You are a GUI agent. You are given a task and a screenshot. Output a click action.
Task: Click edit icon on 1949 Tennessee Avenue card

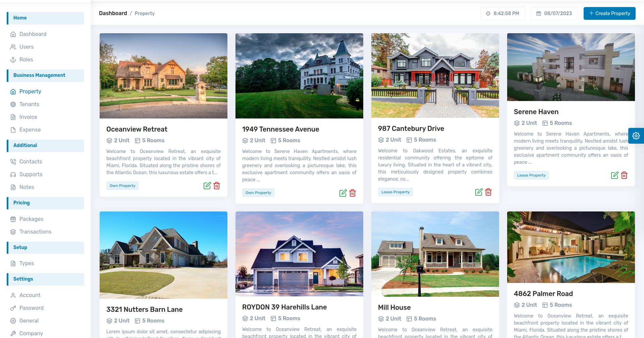coord(343,193)
